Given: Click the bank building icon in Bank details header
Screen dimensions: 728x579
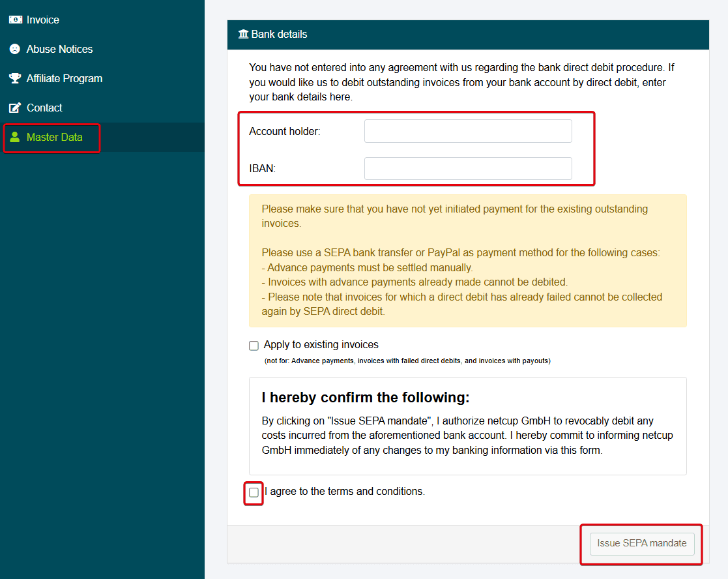Looking at the screenshot, I should click(x=242, y=34).
